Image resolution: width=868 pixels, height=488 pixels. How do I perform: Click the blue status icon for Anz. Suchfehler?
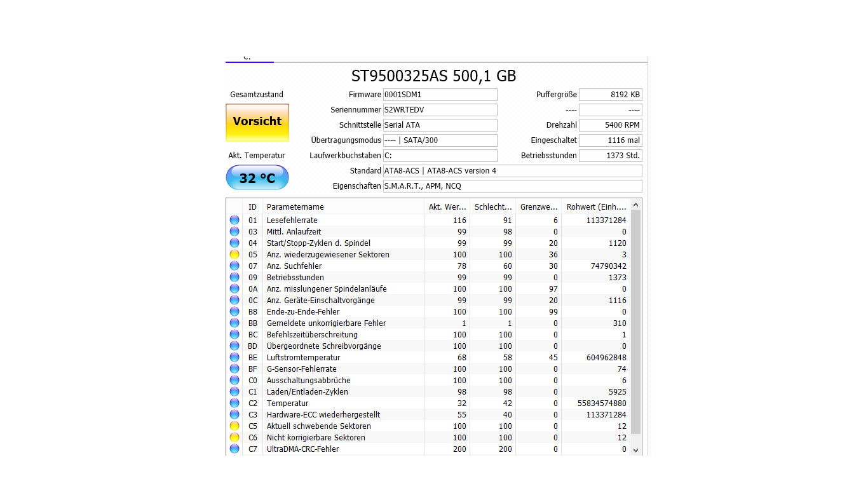234,266
